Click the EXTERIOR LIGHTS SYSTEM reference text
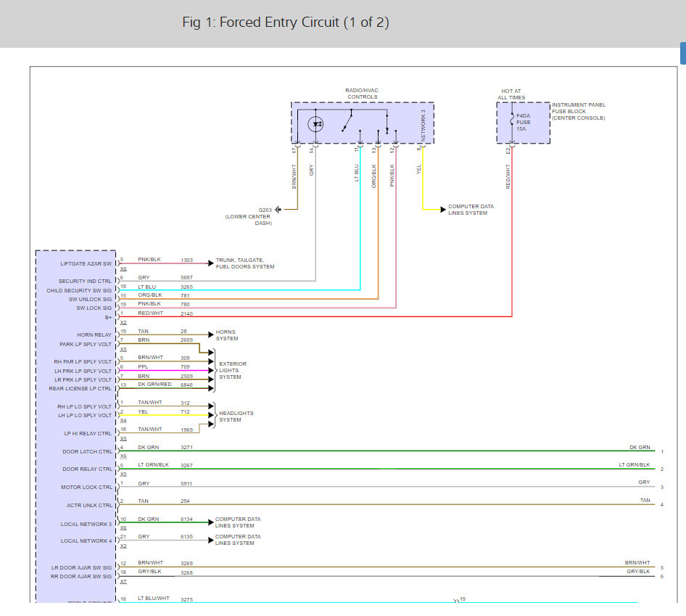Viewport: 686px width, 616px height. [233, 370]
